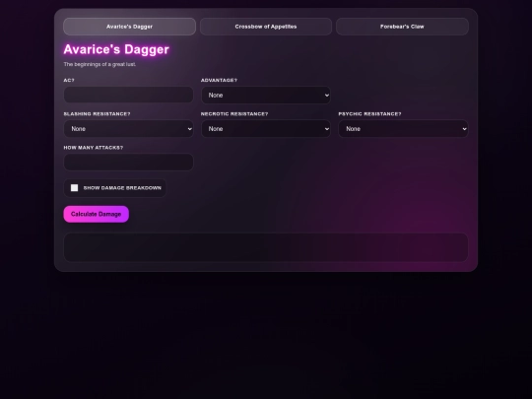Image resolution: width=532 pixels, height=399 pixels.
Task: Click the 'How Many Attacks?' label
Action: click(94, 148)
